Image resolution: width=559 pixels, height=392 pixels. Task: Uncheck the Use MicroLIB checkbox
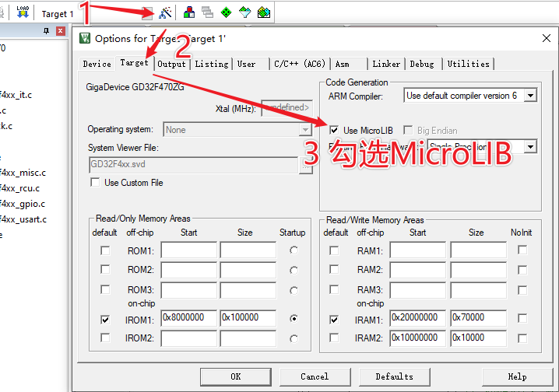pos(334,130)
